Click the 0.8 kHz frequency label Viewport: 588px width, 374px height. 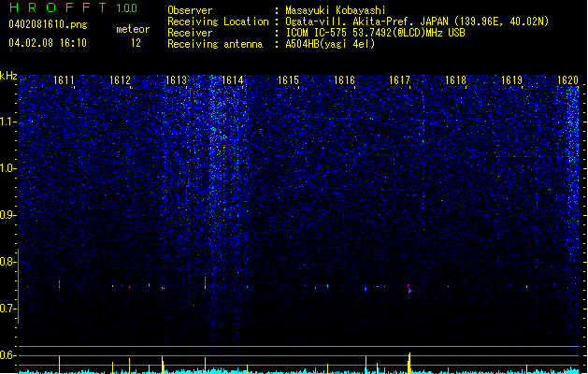click(x=8, y=262)
